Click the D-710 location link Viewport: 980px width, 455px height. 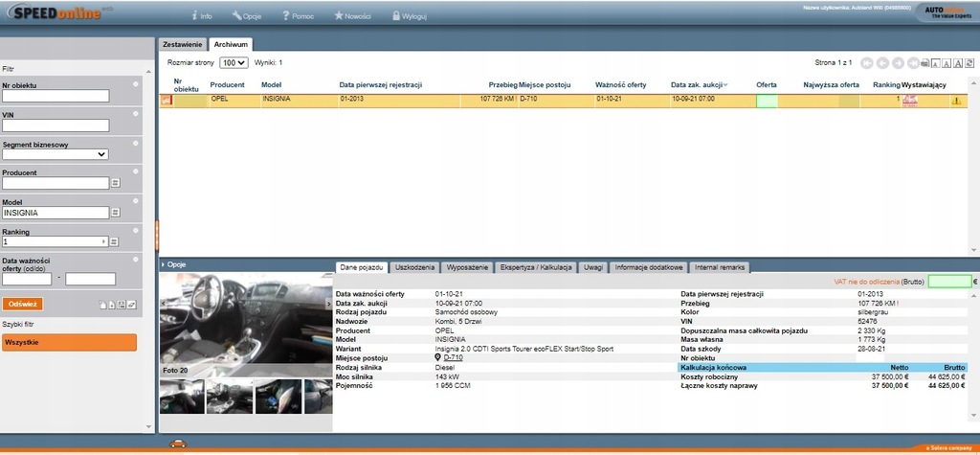(454, 357)
